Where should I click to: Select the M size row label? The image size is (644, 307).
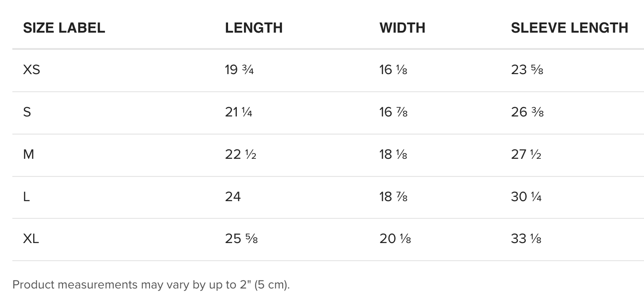pyautogui.click(x=28, y=154)
